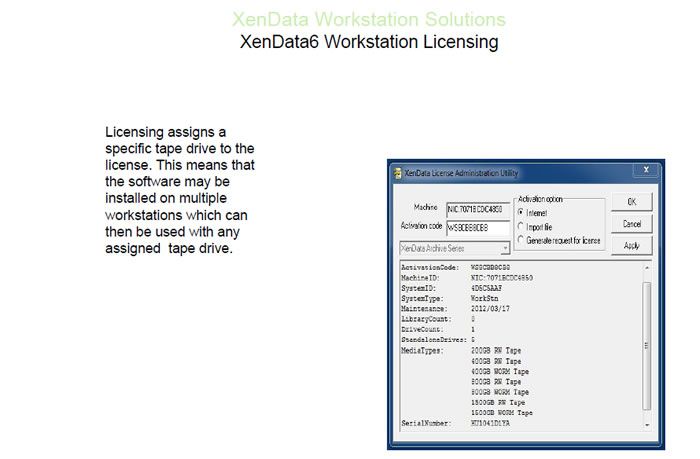Click the OK button
This screenshot has width=700, height=459.
pyautogui.click(x=632, y=202)
